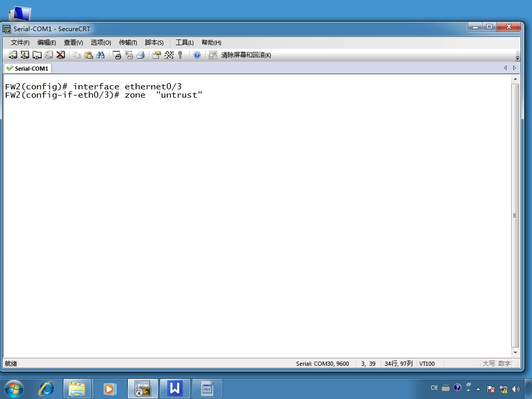Click the Connect in Tab icon
This screenshot has height=399, width=532.
pos(37,55)
